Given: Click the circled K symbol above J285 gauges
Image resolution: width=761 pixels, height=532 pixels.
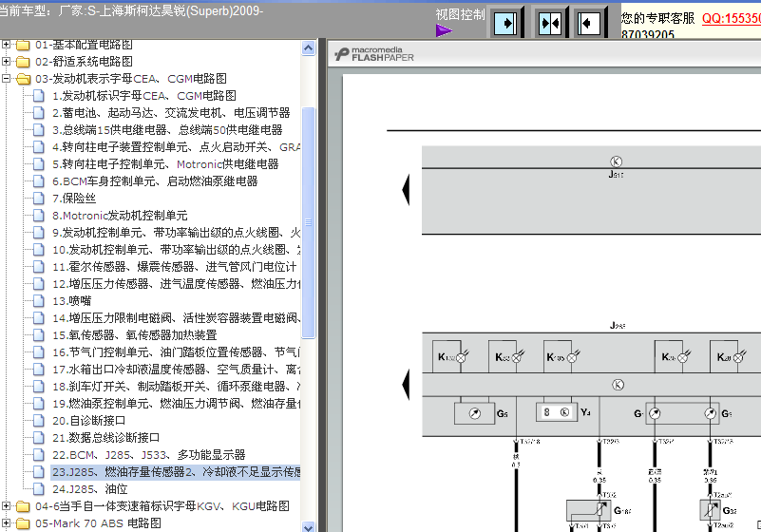Looking at the screenshot, I should (618, 385).
